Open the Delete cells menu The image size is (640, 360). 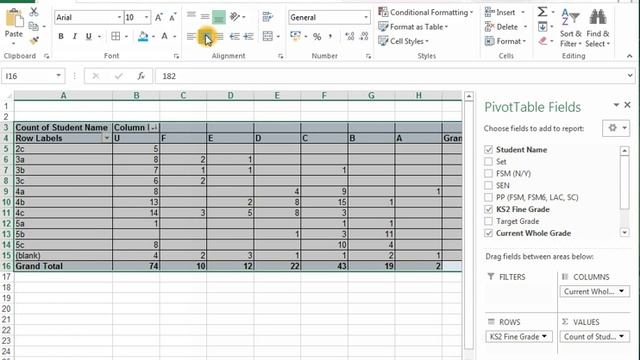point(506,27)
